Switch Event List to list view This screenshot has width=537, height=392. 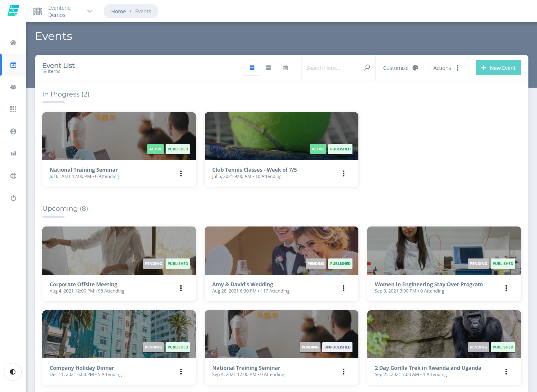268,68
